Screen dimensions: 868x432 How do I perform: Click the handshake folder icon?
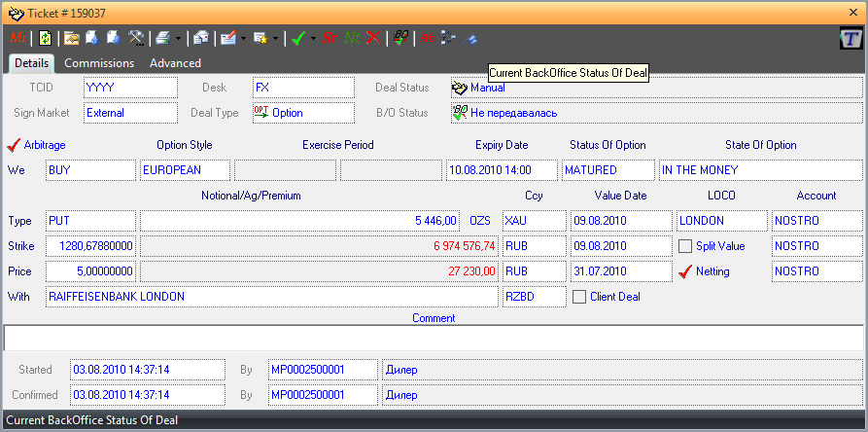pyautogui.click(x=71, y=38)
